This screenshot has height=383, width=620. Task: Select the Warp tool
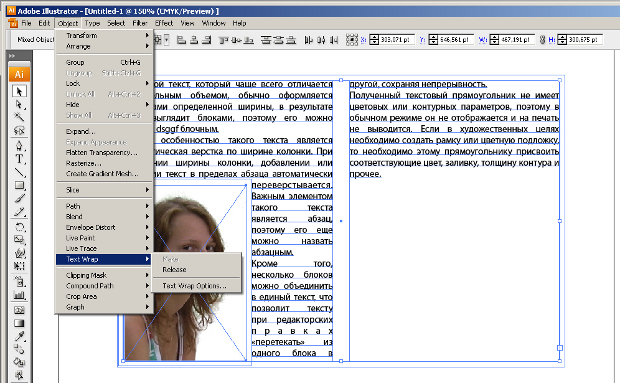tap(19, 253)
